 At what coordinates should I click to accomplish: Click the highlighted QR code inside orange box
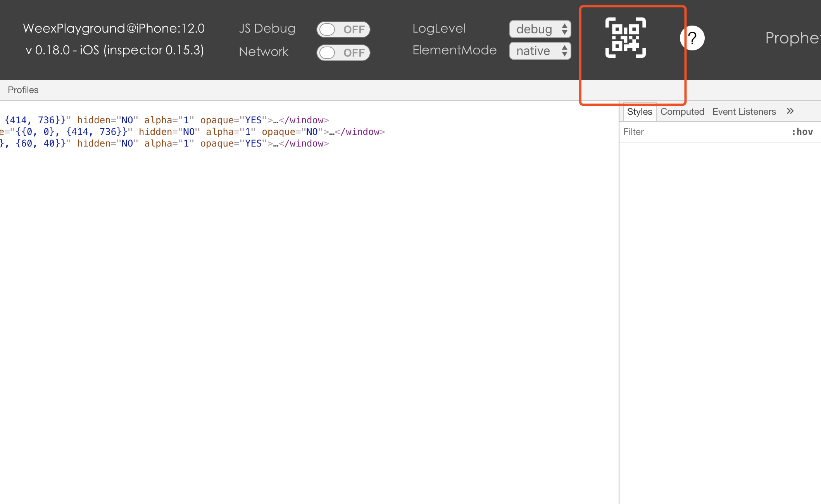coord(626,38)
